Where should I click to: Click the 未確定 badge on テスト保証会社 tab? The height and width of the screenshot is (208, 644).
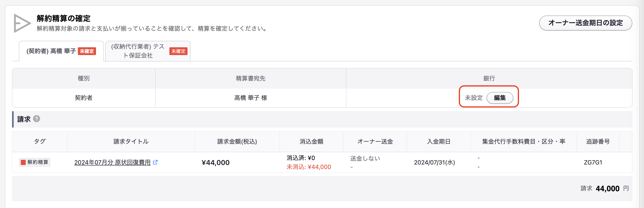178,51
